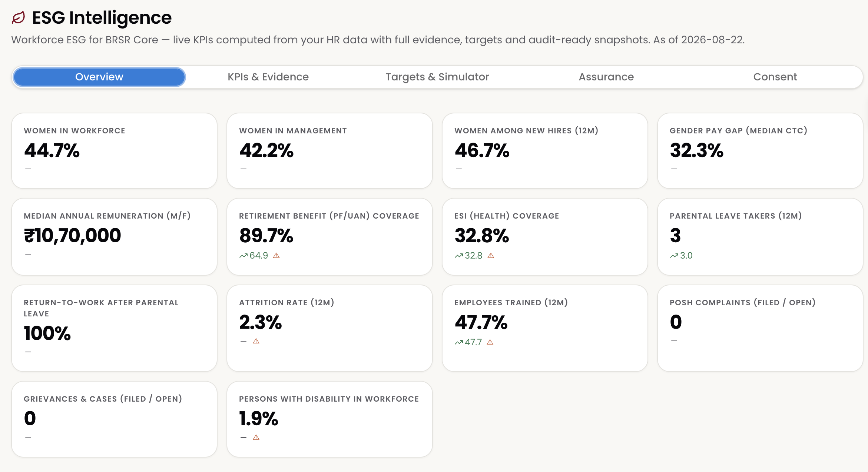Open the Women in Workforce KPI card
Viewport: 868px width, 472px height.
[x=114, y=151]
